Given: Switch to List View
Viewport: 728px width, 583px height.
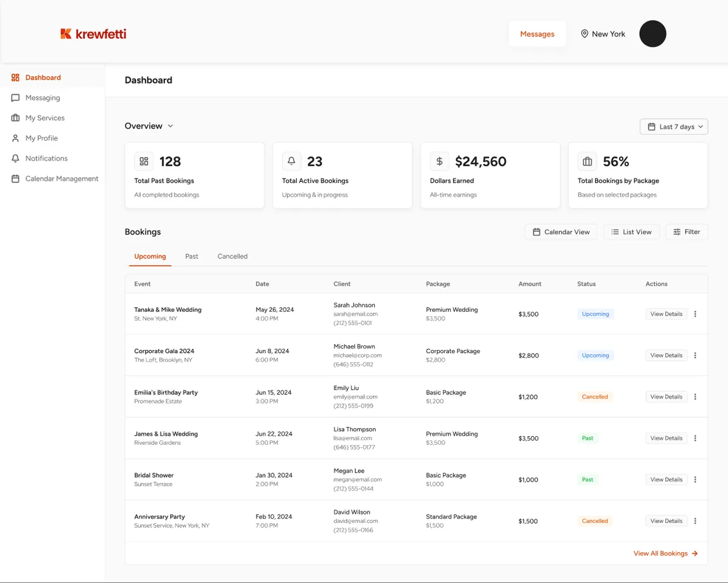Looking at the screenshot, I should pos(632,232).
